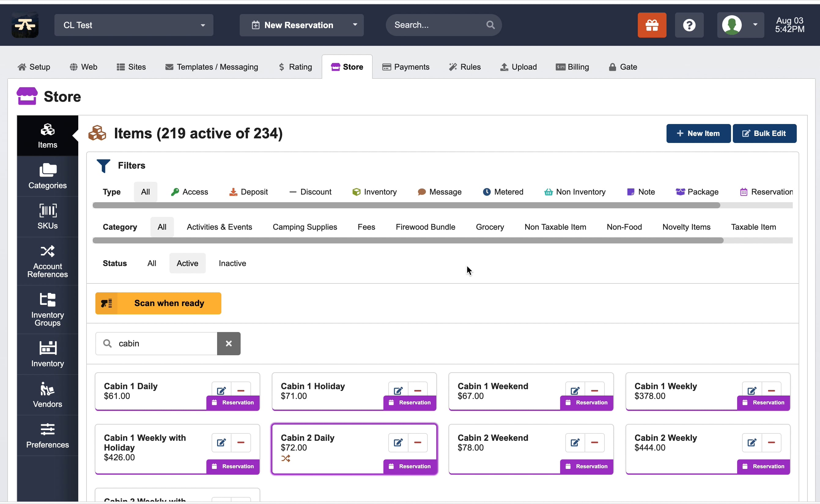Screen dimensions: 820x504
Task: Set Status filter to All
Action: (151, 263)
